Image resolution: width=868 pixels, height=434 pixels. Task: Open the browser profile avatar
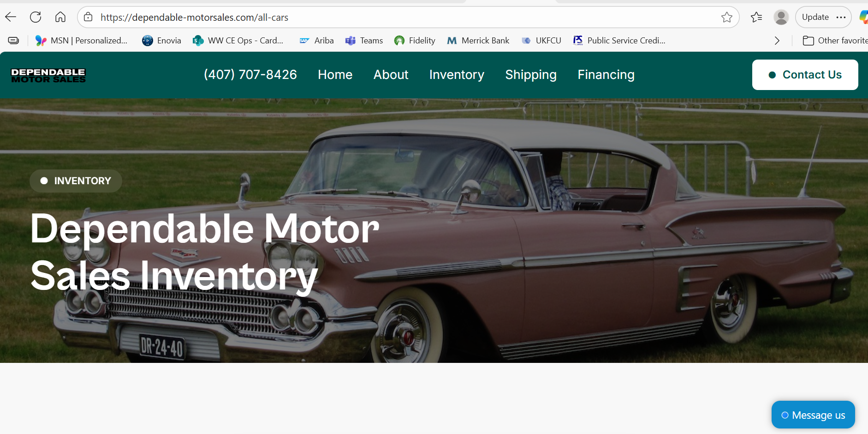pos(781,18)
